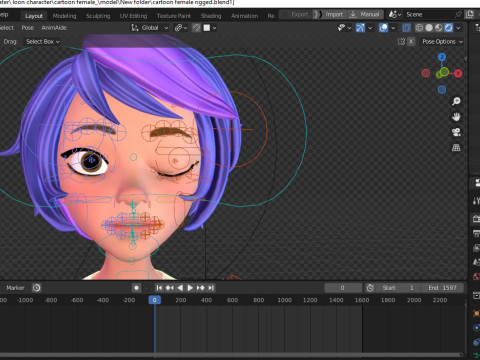Click the Z axis on navigation gizmo
This screenshot has height=360, width=480.
click(x=442, y=57)
